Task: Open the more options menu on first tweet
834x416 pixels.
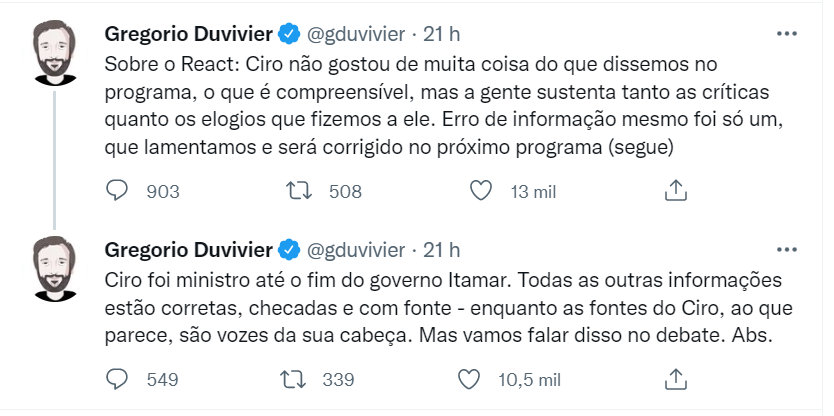Action: pos(788,34)
